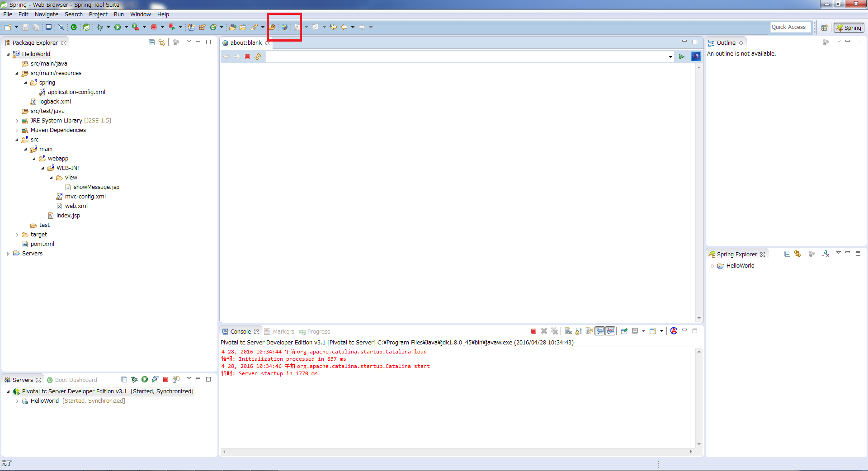
Task: Terminate the console process with red square
Action: pyautogui.click(x=533, y=331)
